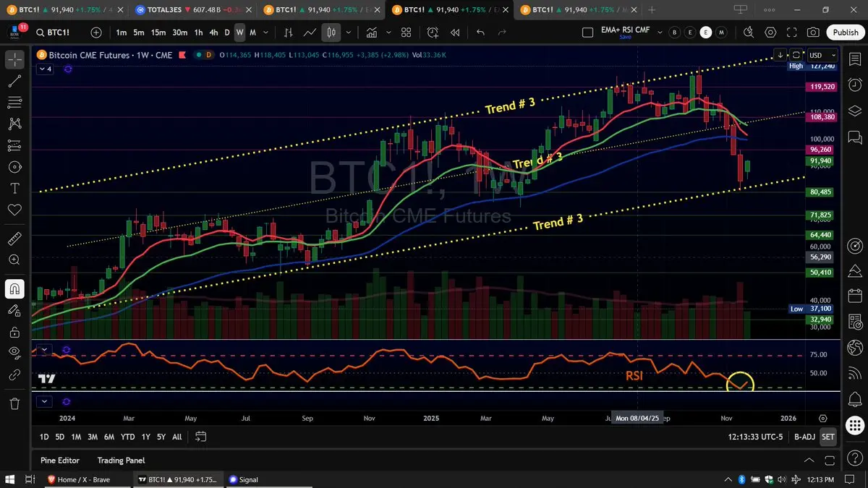The height and width of the screenshot is (488, 868).
Task: Open the alerts panel clock icon
Action: pos(854,86)
